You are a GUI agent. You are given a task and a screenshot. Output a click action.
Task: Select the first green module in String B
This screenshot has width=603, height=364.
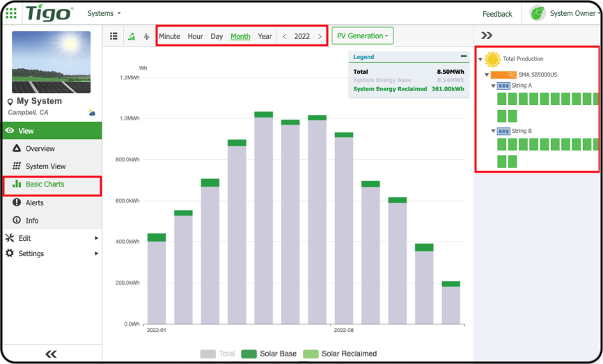[x=501, y=144]
